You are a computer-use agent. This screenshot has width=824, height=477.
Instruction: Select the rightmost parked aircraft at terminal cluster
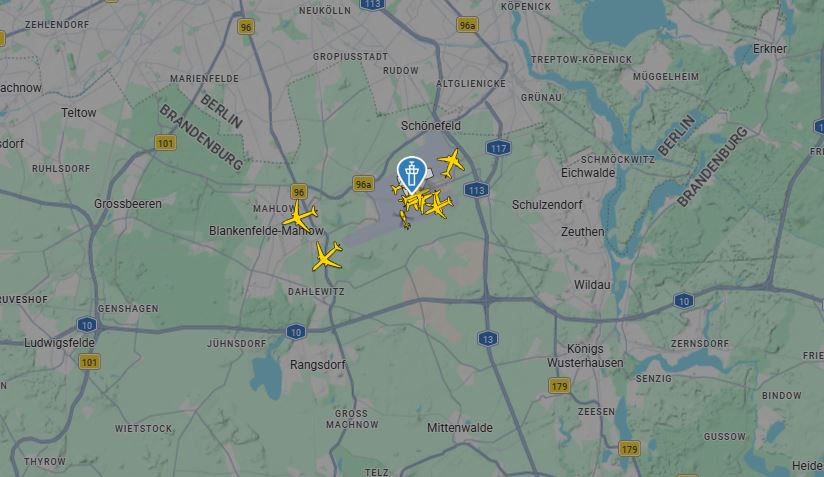tap(439, 205)
